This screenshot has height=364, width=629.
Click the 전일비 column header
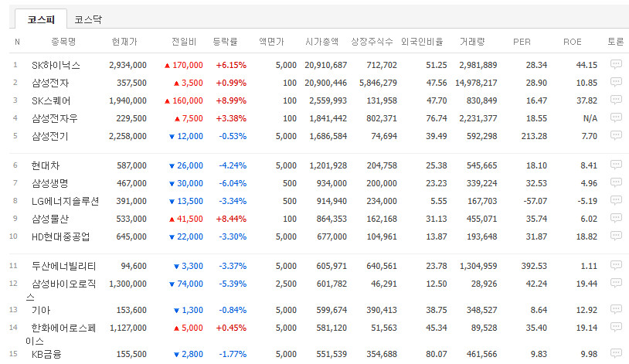(x=184, y=42)
